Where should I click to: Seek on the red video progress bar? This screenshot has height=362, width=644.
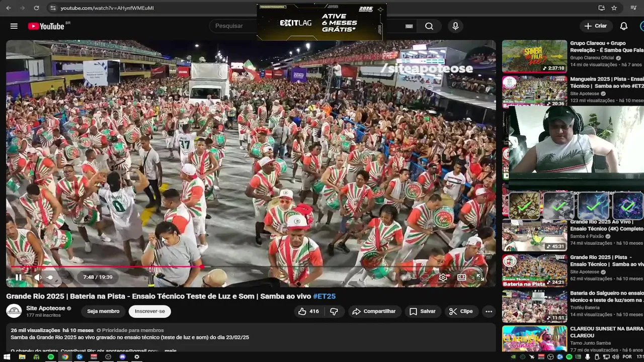tap(251, 266)
